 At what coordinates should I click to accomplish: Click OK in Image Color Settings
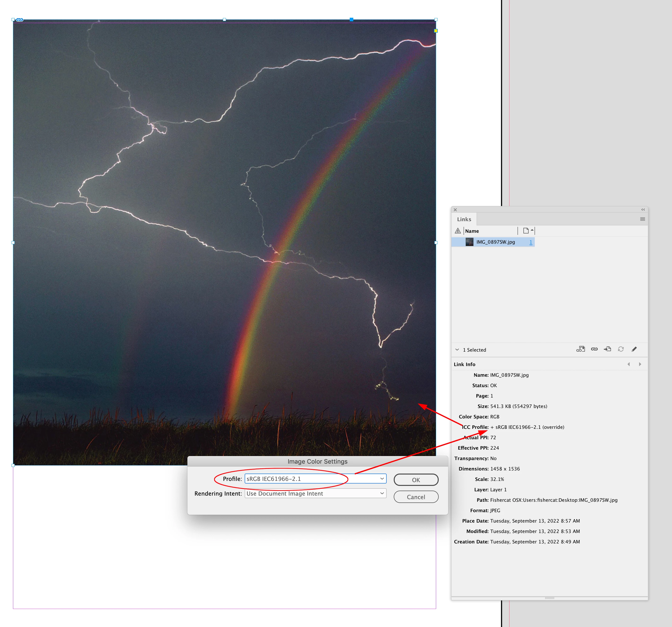coord(416,480)
